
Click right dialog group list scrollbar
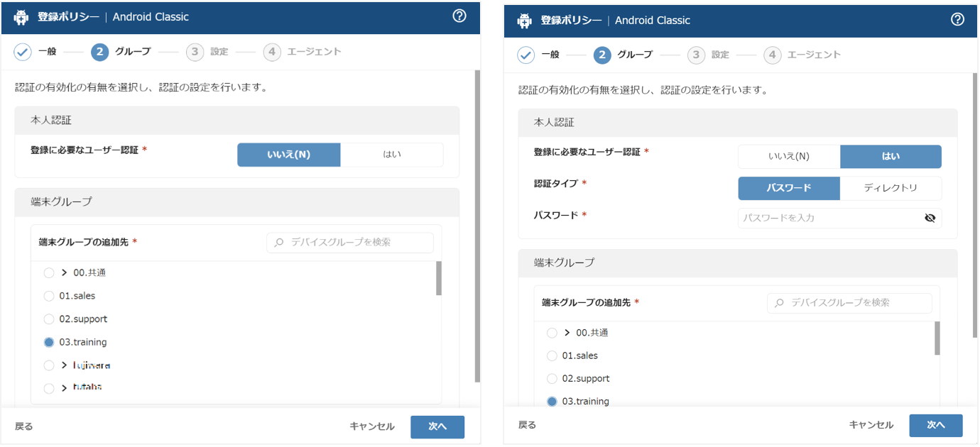point(937,338)
